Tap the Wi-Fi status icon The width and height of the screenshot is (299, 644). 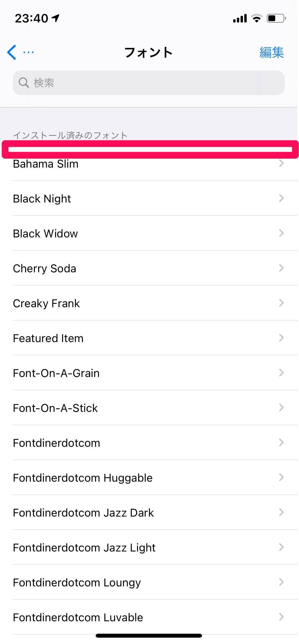point(256,19)
